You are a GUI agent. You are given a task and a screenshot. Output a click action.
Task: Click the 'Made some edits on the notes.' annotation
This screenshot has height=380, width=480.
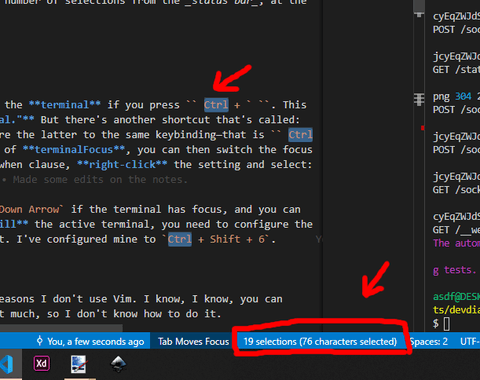[100, 179]
